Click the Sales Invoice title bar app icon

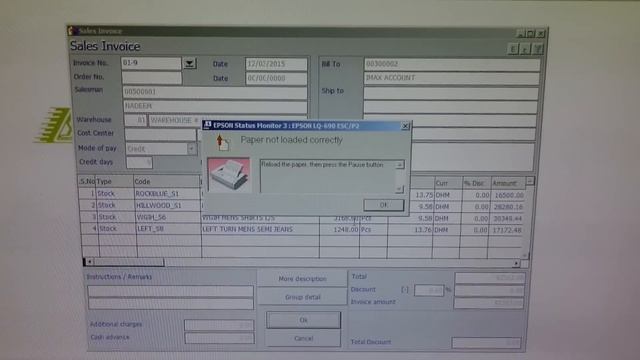pyautogui.click(x=72, y=31)
